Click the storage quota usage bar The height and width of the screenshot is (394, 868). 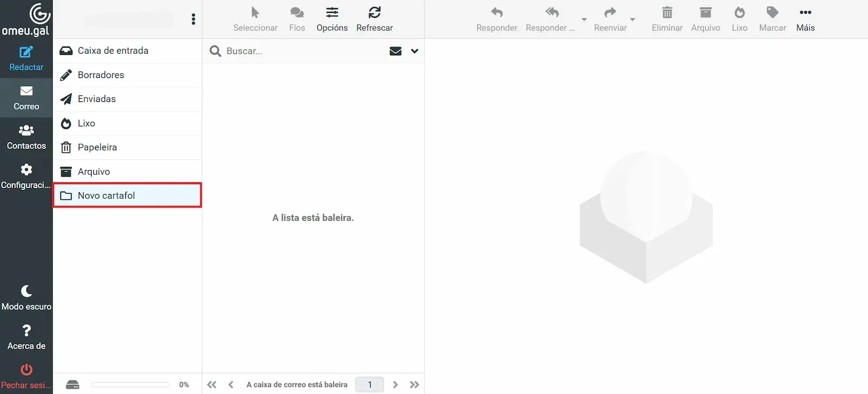click(x=130, y=385)
